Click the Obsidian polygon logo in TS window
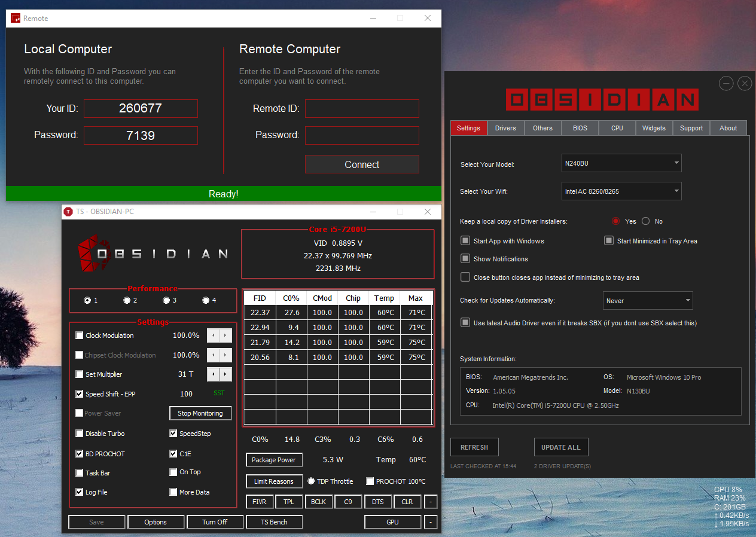Viewport: 756px width, 537px height. (95, 253)
